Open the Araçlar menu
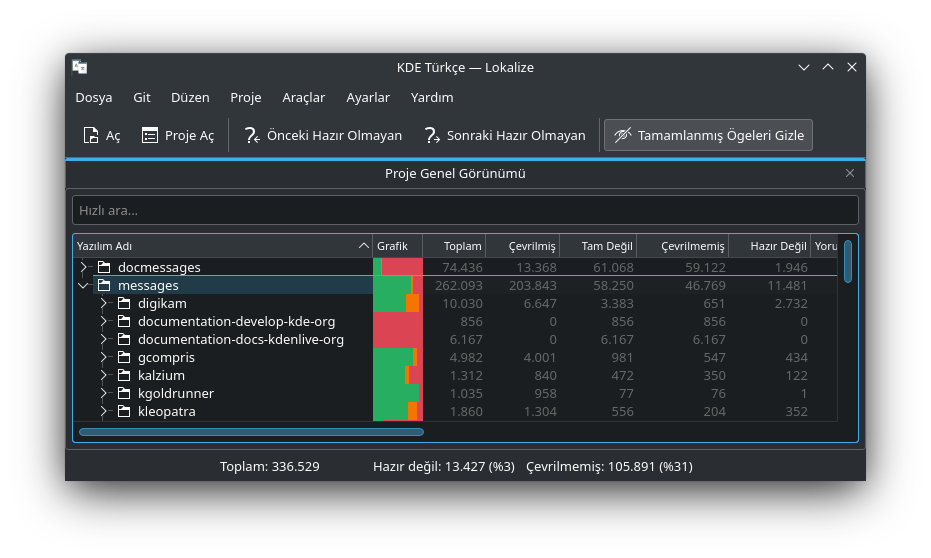 [x=303, y=97]
